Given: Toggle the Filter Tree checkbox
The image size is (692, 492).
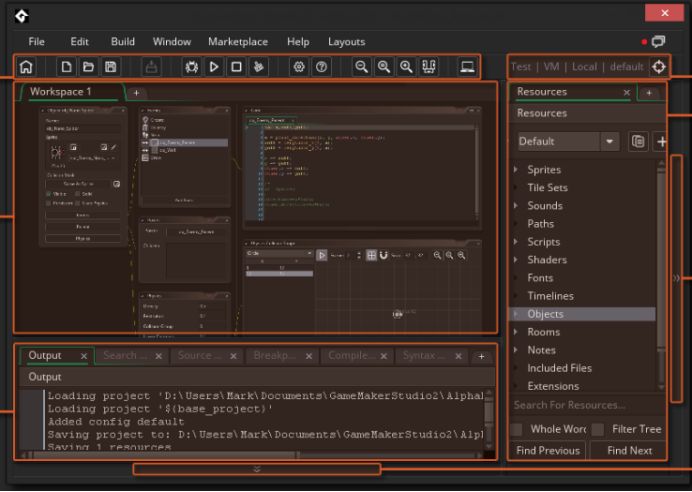Looking at the screenshot, I should tap(597, 429).
